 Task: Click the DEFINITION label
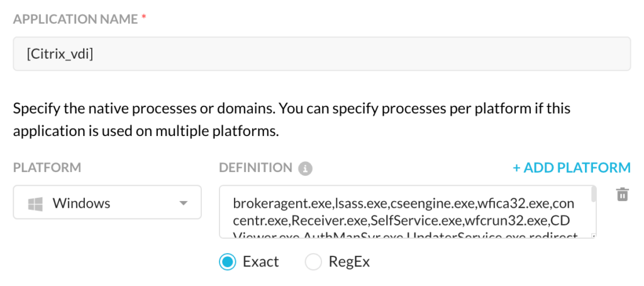coord(255,168)
